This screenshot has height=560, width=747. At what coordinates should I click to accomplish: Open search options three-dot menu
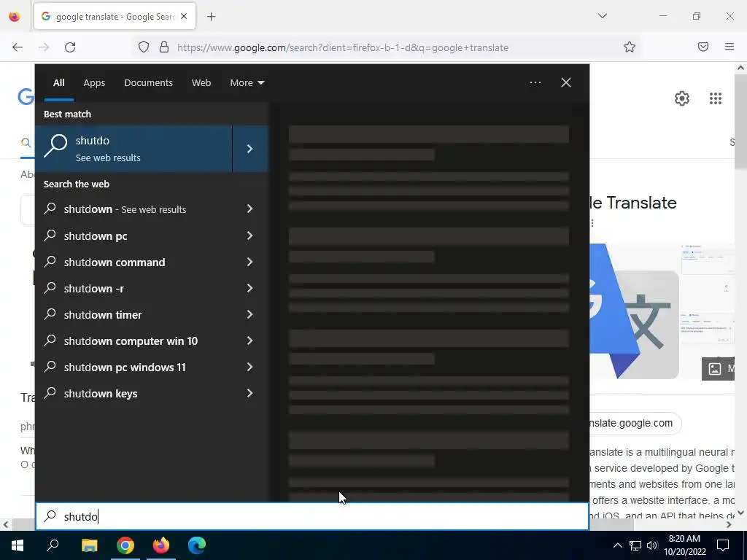coord(535,82)
